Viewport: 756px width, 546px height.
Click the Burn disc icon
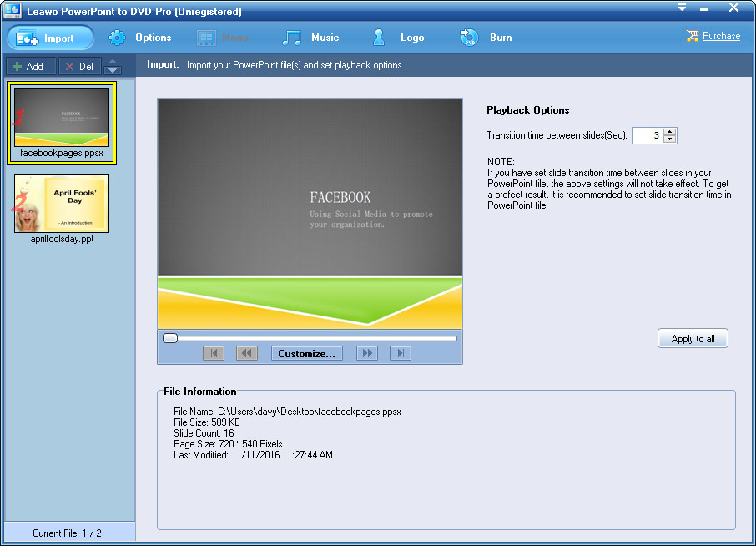point(467,38)
